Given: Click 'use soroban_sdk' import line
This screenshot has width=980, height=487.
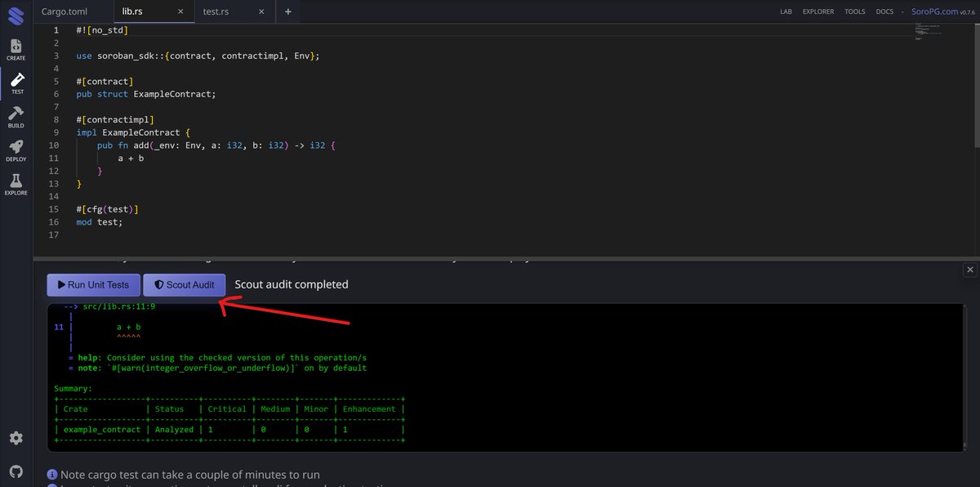Looking at the screenshot, I should click(198, 56).
